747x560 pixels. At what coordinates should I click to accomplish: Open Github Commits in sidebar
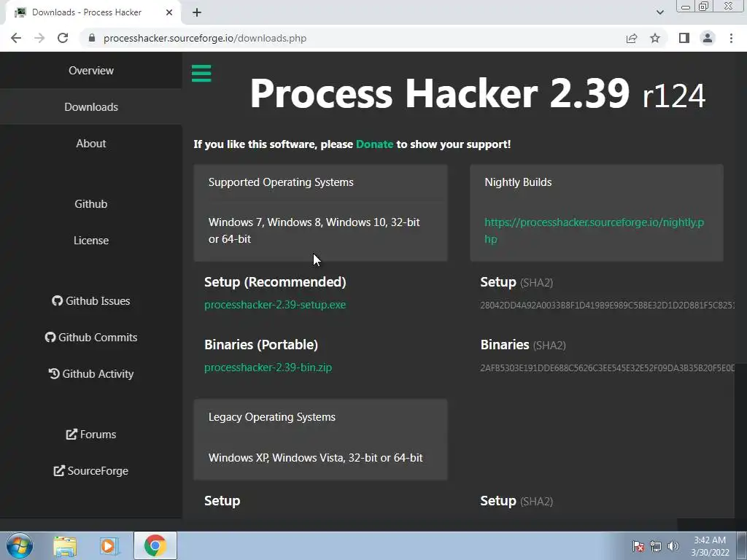(x=91, y=337)
